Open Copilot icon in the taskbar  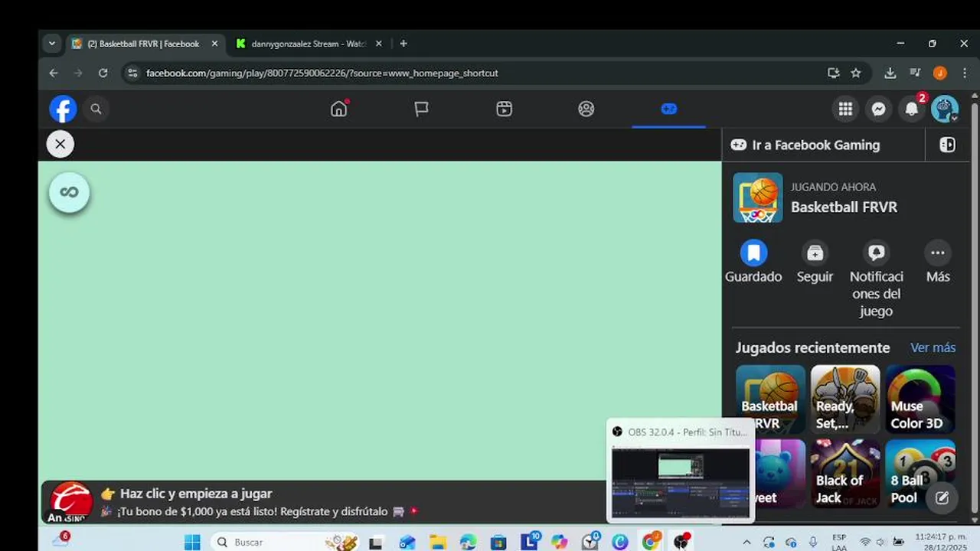[560, 542]
